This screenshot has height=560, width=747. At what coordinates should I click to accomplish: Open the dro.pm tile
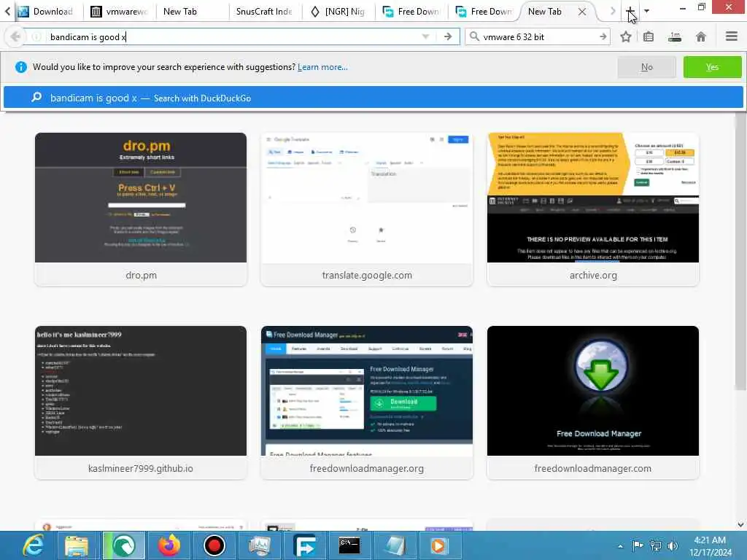(141, 209)
